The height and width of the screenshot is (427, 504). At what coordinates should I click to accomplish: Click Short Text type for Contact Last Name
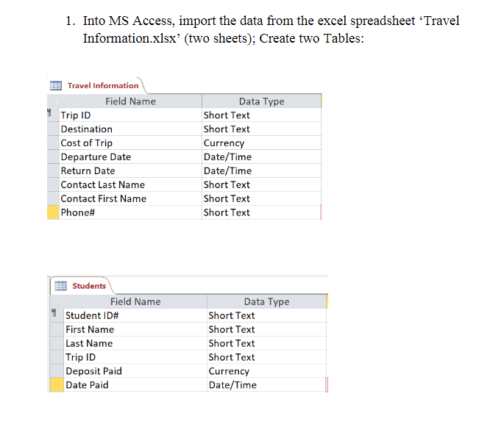click(262, 184)
